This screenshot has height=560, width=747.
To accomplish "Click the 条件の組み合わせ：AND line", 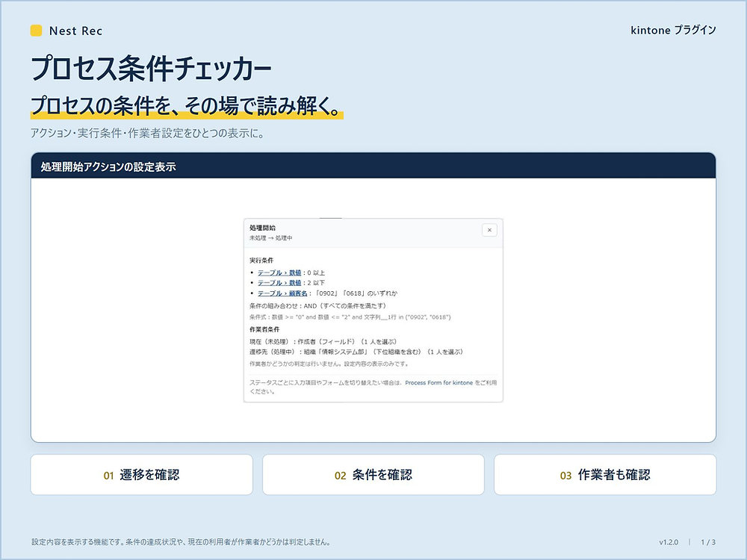I will [x=317, y=305].
